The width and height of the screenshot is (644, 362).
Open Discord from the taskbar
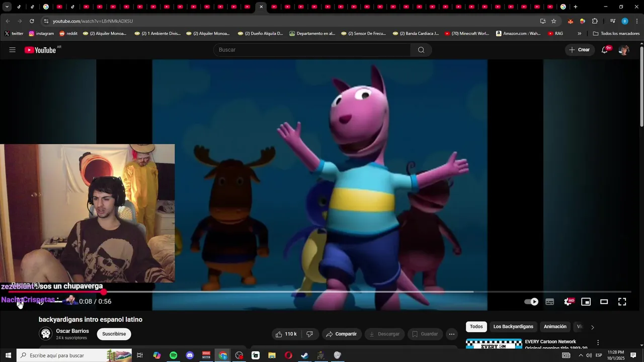(x=190, y=355)
